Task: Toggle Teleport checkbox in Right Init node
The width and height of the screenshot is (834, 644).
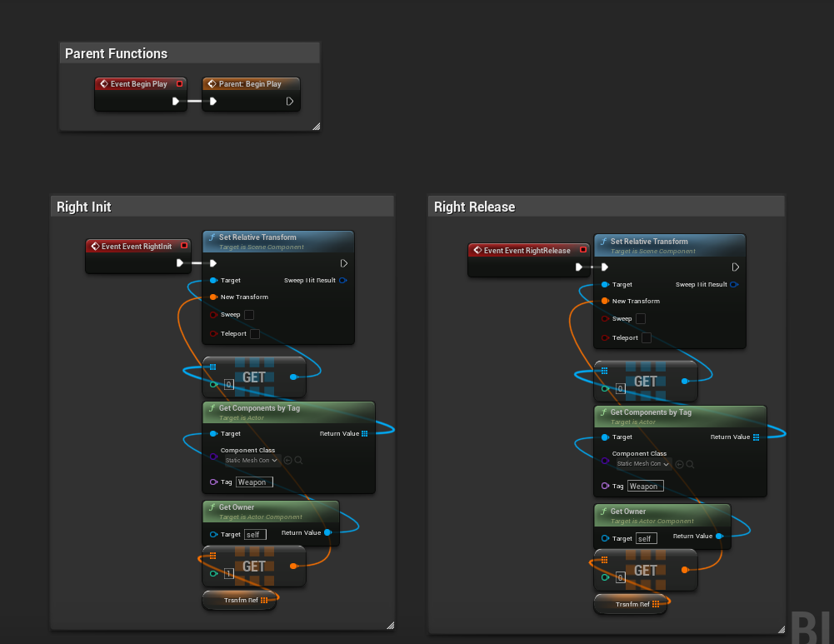Action: point(255,334)
